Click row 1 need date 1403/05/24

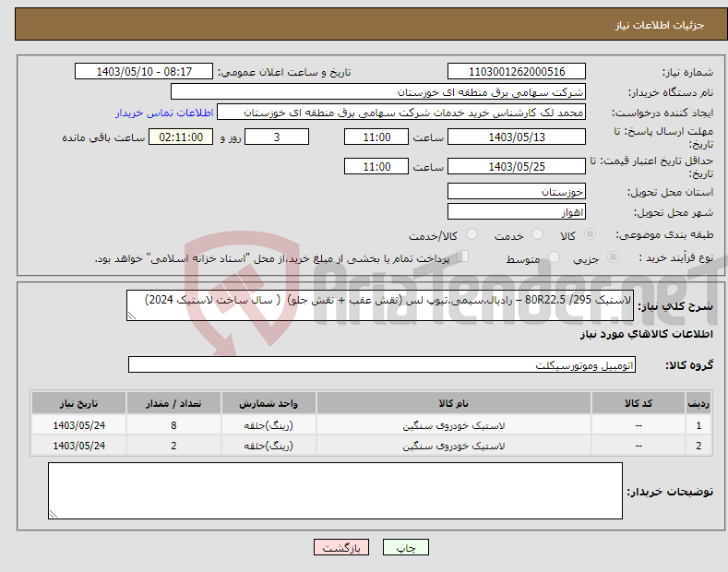pos(79,425)
